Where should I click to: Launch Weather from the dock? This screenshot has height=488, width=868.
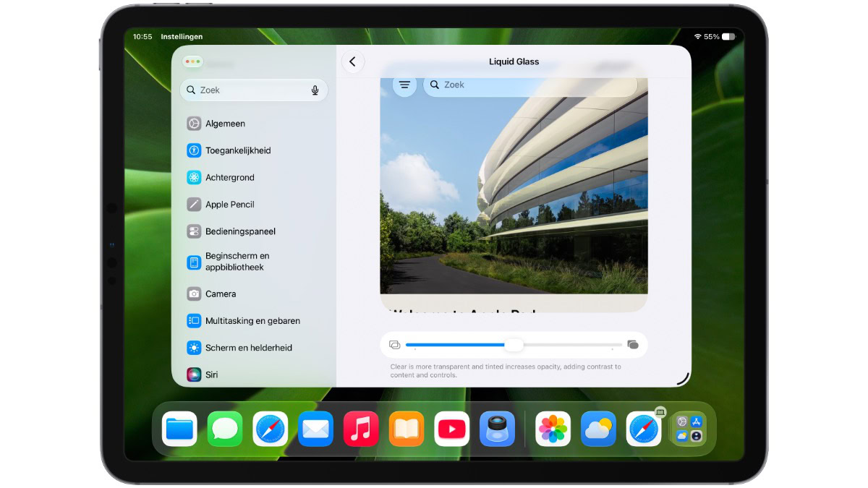coord(598,429)
